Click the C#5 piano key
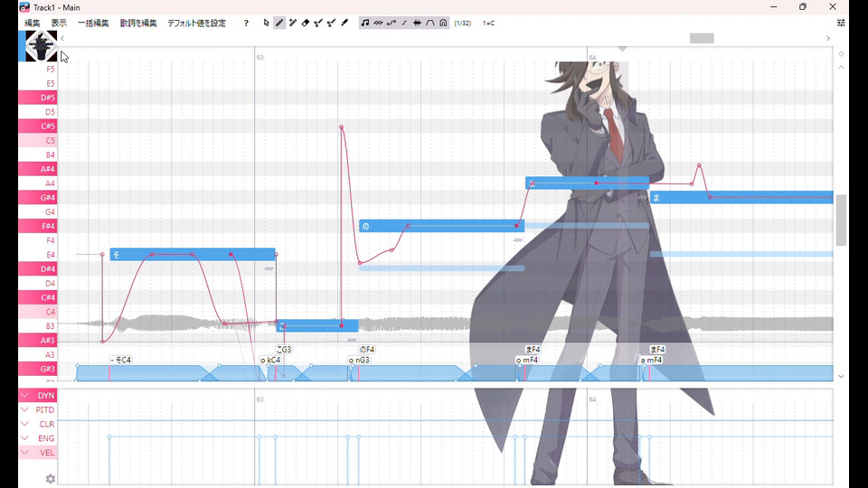Viewport: 868px width, 488px height. (x=38, y=127)
